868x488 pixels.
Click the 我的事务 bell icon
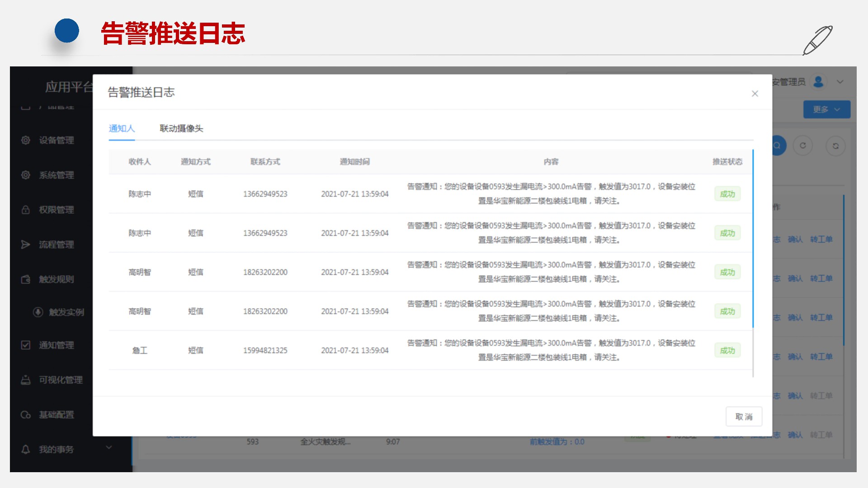point(26,450)
